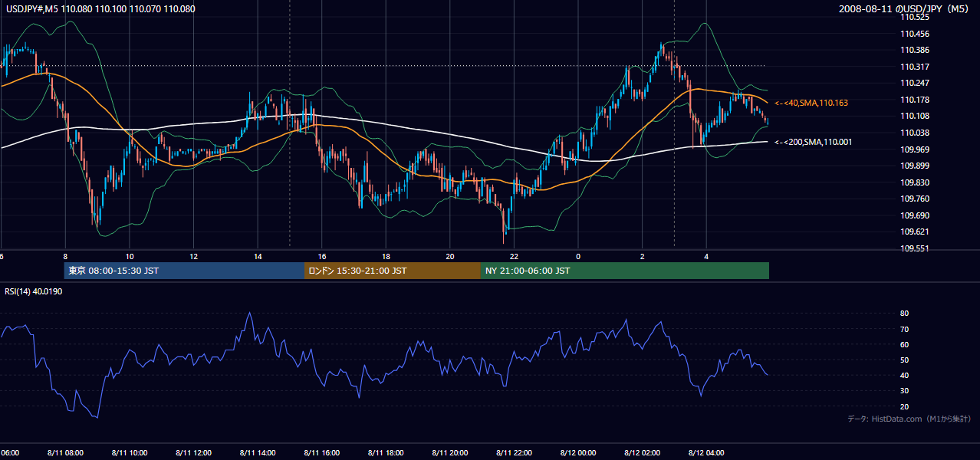Click the NY 21:00-06:00 JST session bar

tap(625, 271)
